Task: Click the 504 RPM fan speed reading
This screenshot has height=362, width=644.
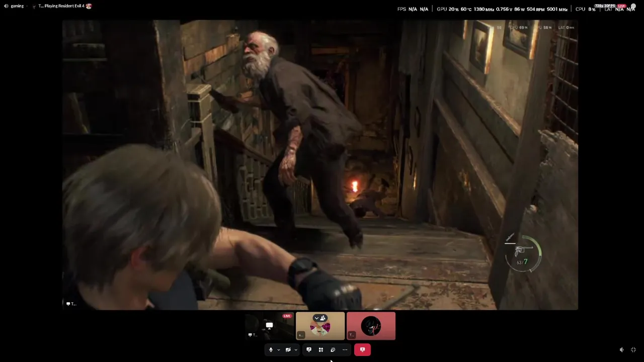Action: point(536,9)
